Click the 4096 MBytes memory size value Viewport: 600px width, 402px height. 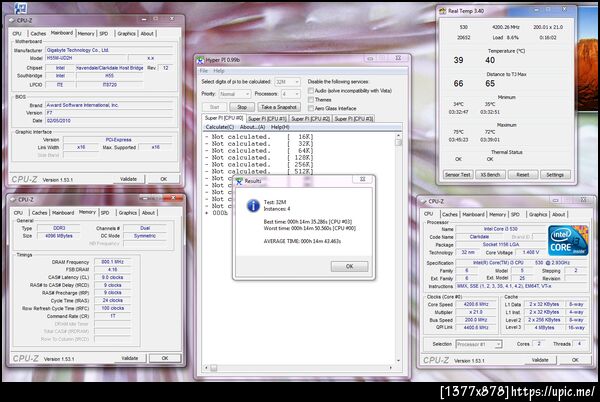click(x=59, y=236)
